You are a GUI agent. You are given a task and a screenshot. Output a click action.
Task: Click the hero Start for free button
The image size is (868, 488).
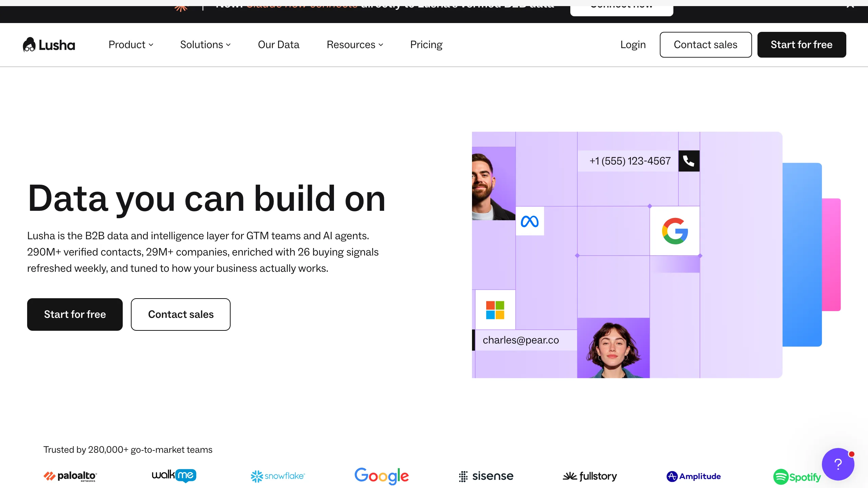[x=75, y=314]
